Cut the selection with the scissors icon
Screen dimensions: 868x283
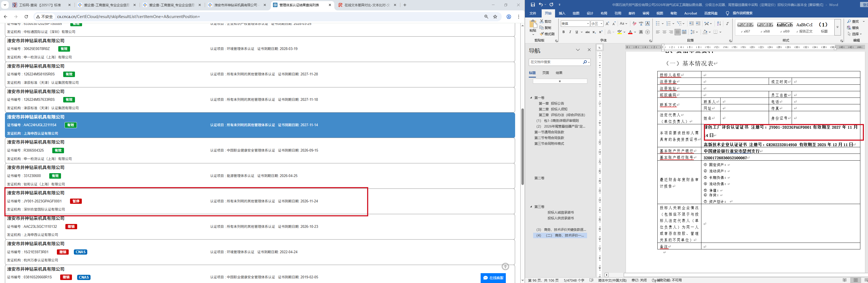point(545,22)
